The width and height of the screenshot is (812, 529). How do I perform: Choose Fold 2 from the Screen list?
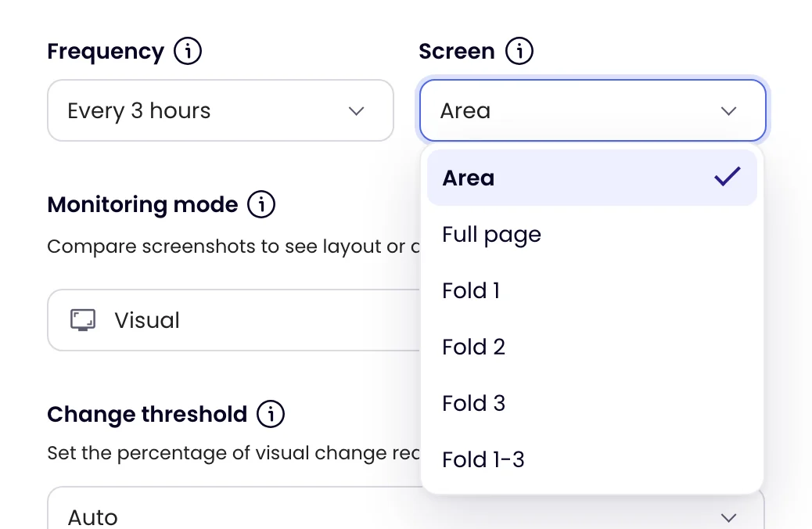point(592,347)
